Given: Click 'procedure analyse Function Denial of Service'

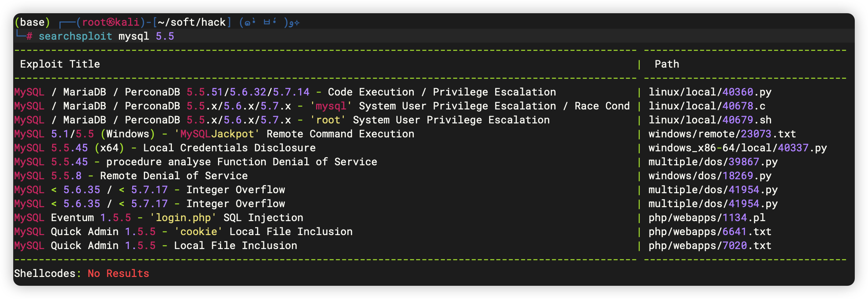Looking at the screenshot, I should [x=242, y=162].
